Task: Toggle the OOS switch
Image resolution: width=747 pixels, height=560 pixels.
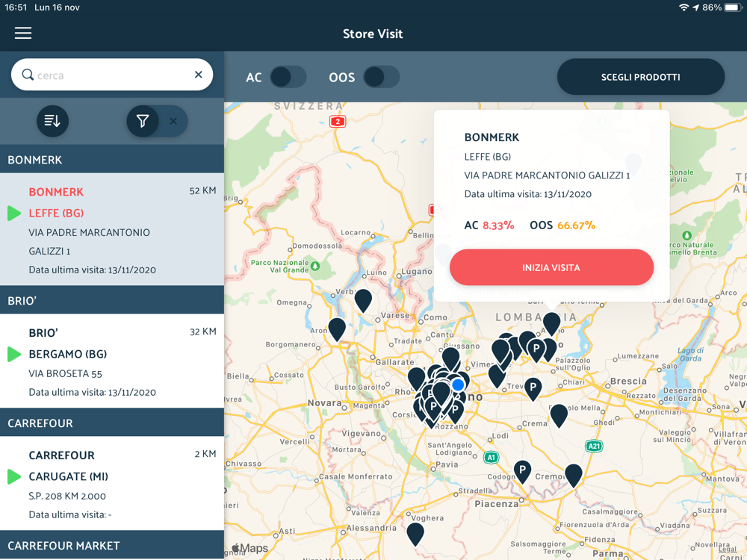Action: point(381,77)
